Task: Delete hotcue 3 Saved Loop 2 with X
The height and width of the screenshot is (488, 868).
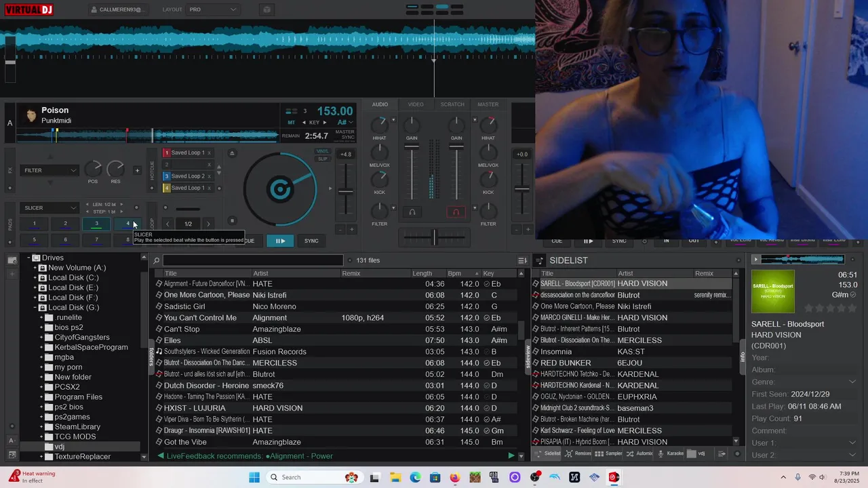Action: (x=210, y=176)
